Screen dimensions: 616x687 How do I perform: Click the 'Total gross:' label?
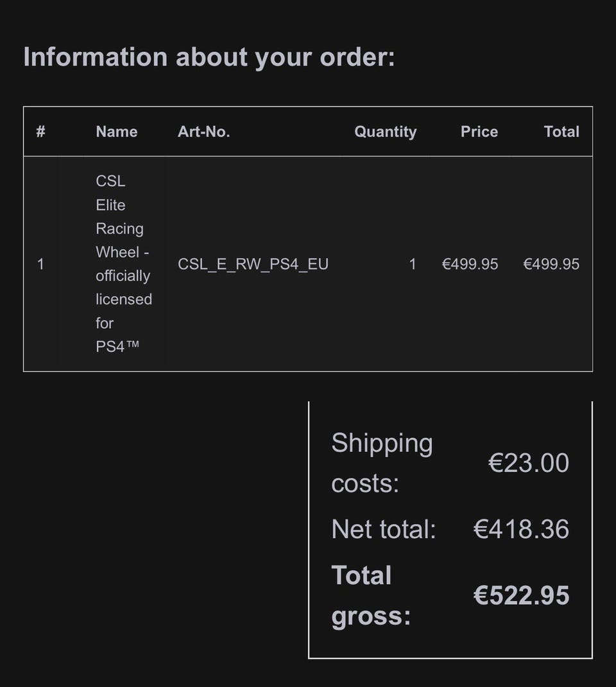click(x=370, y=595)
